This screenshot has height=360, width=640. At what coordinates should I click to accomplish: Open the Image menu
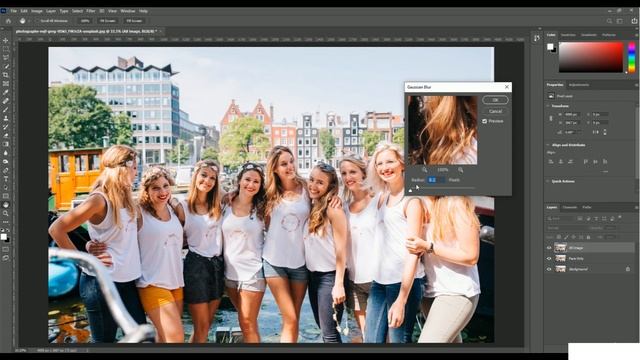(37, 11)
